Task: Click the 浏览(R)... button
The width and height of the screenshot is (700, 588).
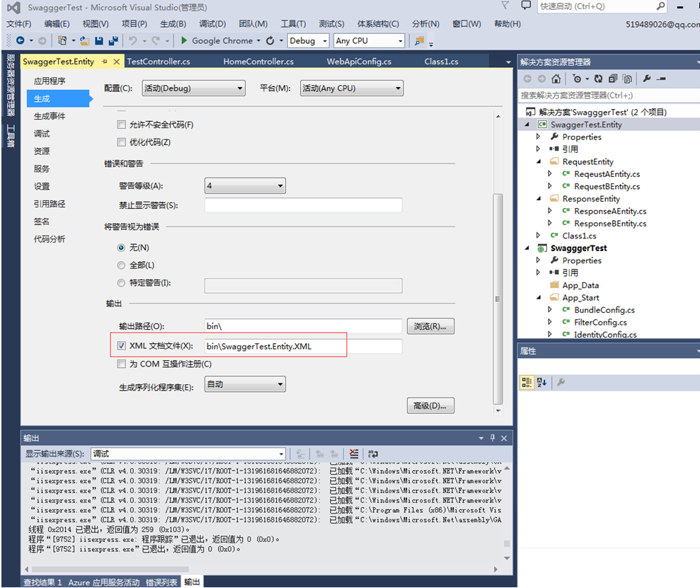Action: click(x=430, y=326)
